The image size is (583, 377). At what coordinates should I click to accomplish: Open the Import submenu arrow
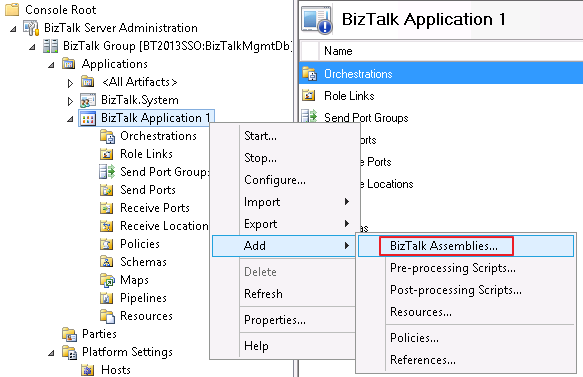[347, 202]
